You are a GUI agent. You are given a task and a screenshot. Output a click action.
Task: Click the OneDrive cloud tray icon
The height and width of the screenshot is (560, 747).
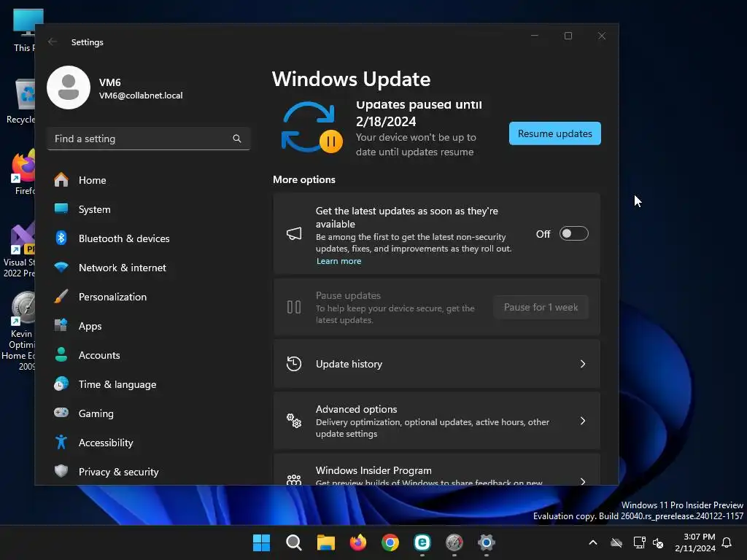tap(616, 542)
